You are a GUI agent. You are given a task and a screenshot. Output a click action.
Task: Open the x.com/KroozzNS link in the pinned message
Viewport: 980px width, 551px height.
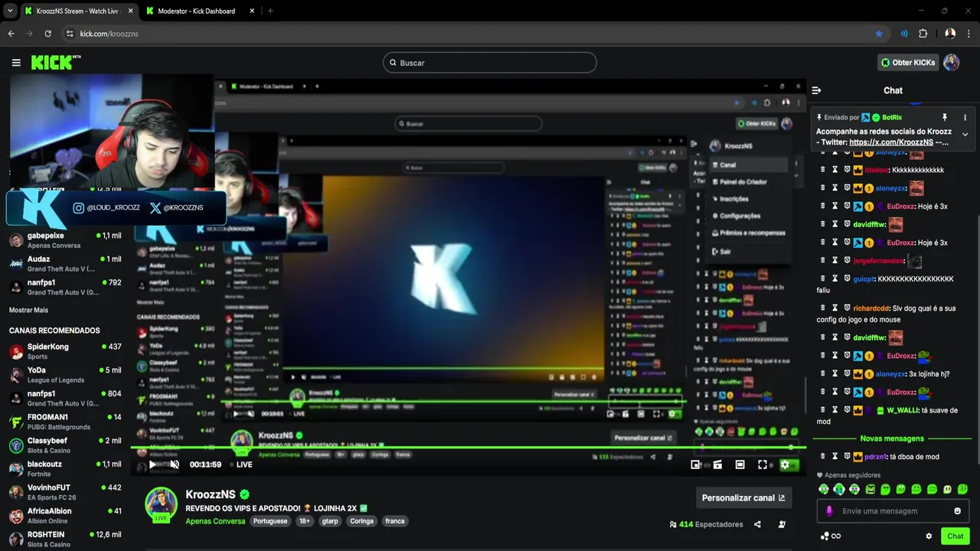pos(891,142)
